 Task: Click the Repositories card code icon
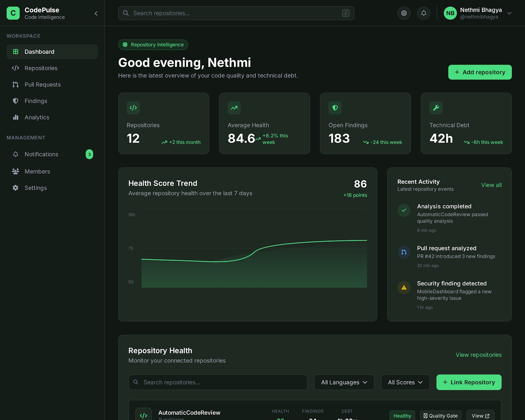[x=133, y=108]
